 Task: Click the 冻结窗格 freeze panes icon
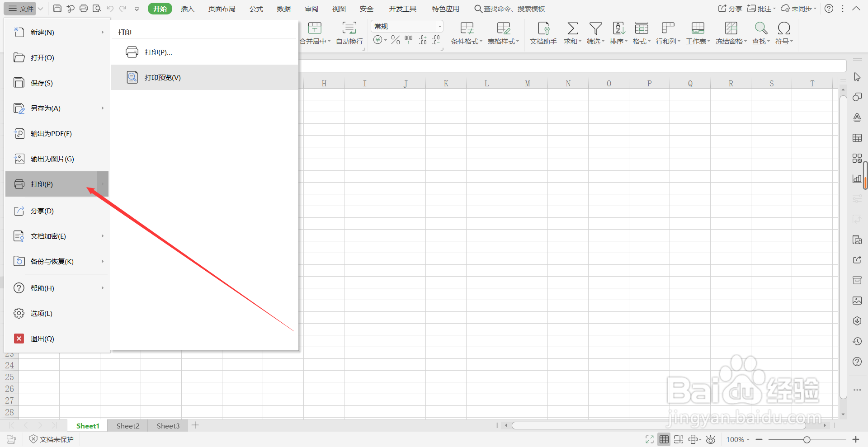point(731,28)
